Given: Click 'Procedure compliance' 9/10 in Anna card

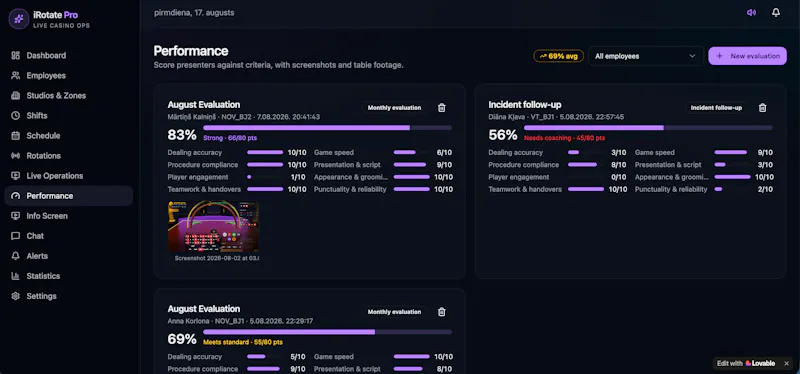Looking at the screenshot, I should point(237,369).
